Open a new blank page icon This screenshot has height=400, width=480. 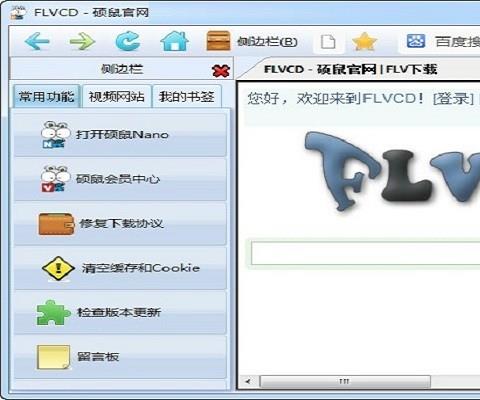point(328,42)
